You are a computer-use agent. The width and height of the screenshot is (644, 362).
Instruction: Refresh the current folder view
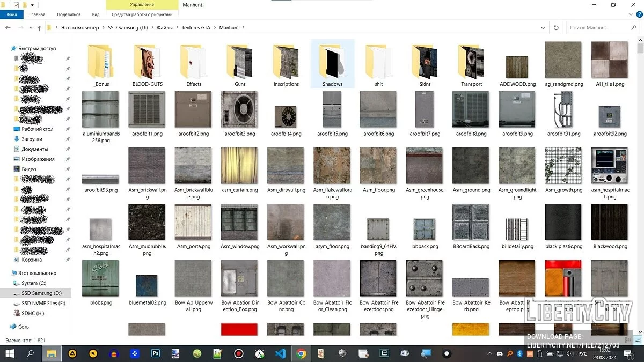[x=556, y=27]
